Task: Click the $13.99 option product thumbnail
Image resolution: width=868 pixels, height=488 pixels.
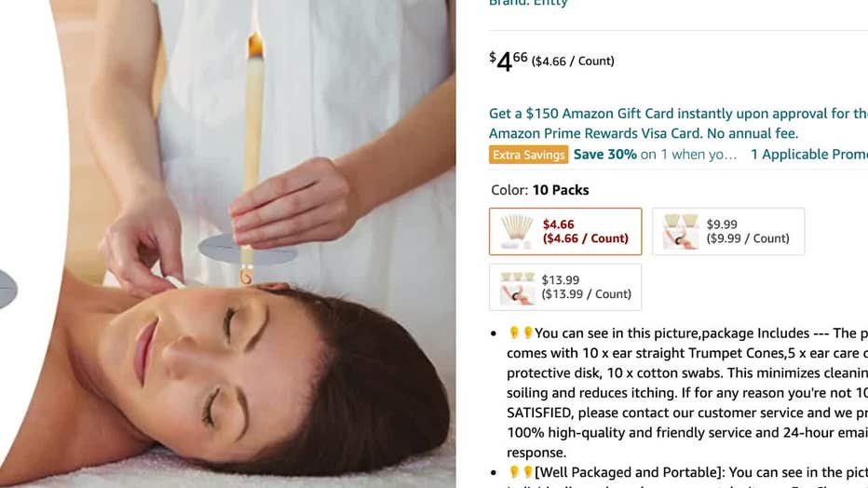Action: pyautogui.click(x=517, y=287)
